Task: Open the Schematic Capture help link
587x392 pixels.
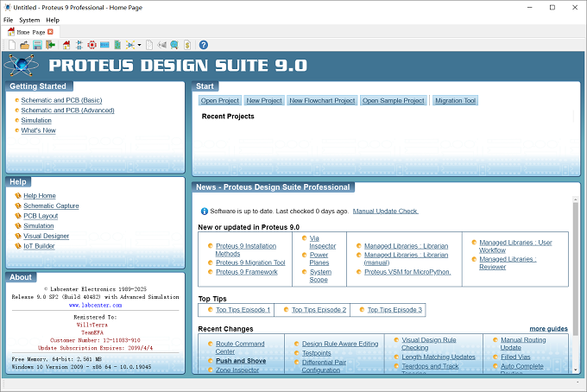Action: coord(51,205)
